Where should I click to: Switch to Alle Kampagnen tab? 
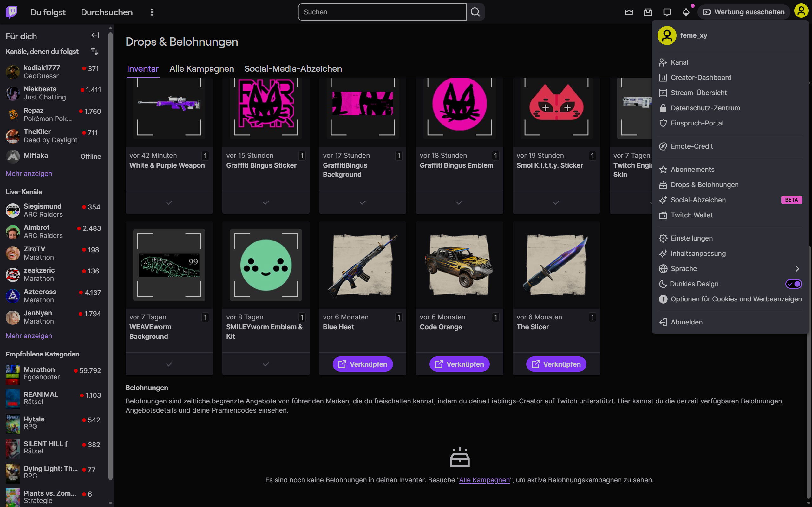(x=201, y=69)
